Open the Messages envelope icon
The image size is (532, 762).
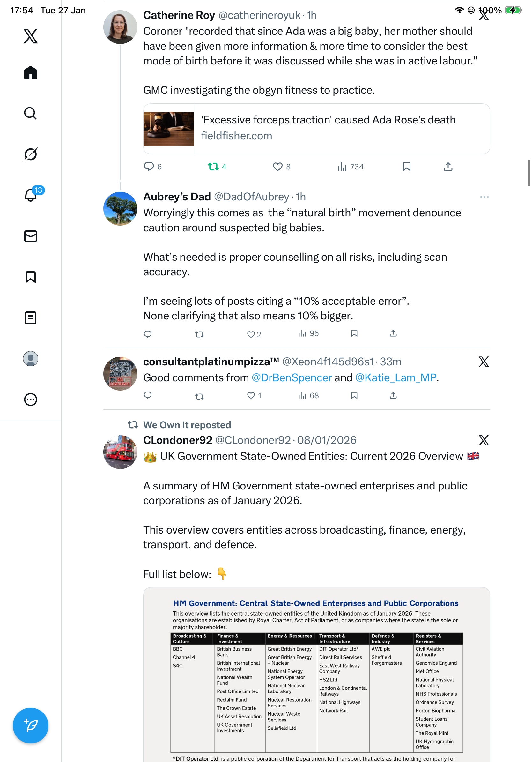tap(31, 236)
